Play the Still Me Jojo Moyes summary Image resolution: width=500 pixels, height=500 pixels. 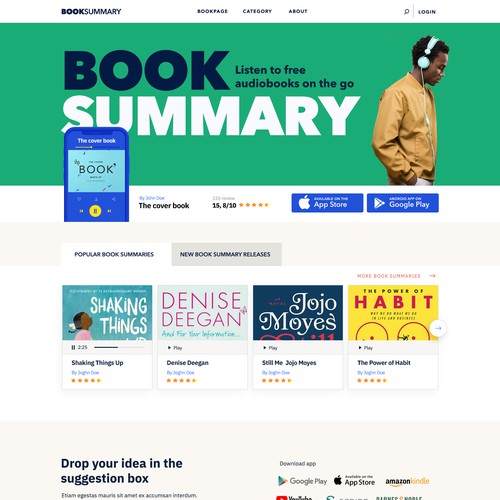[270, 348]
